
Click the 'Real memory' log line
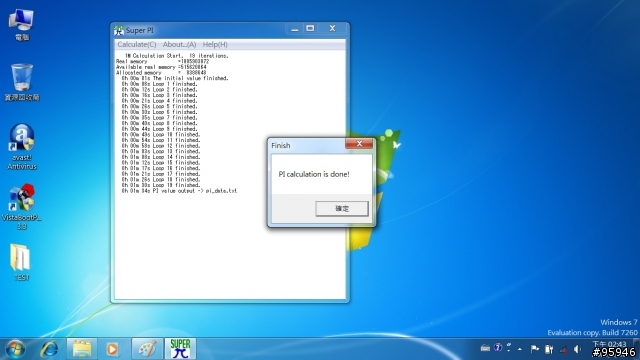[162, 61]
